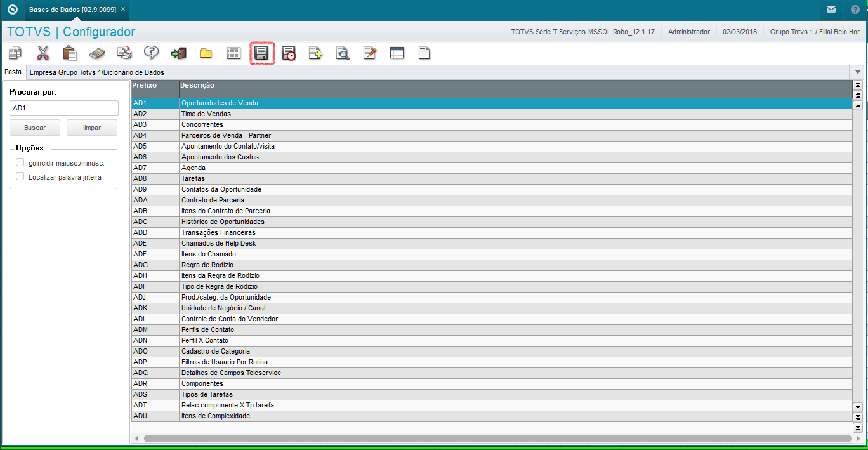This screenshot has height=450, width=868.
Task: Click the Copy toolbar icon
Action: pos(15,53)
